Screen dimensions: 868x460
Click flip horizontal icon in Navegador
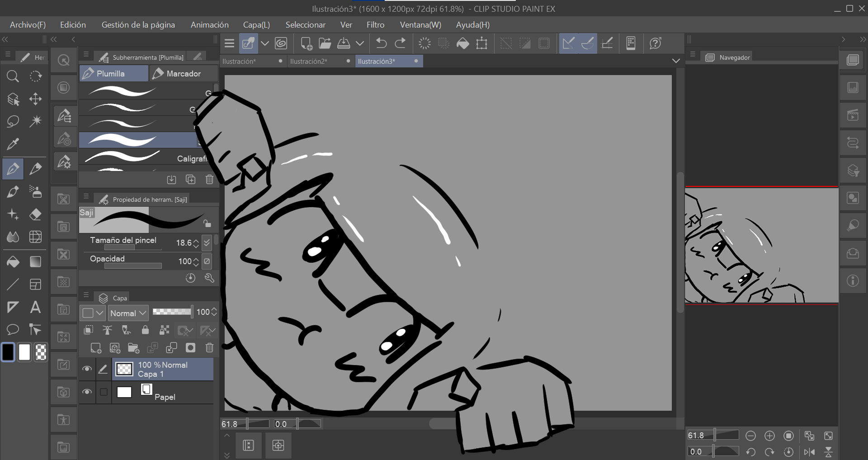click(809, 452)
